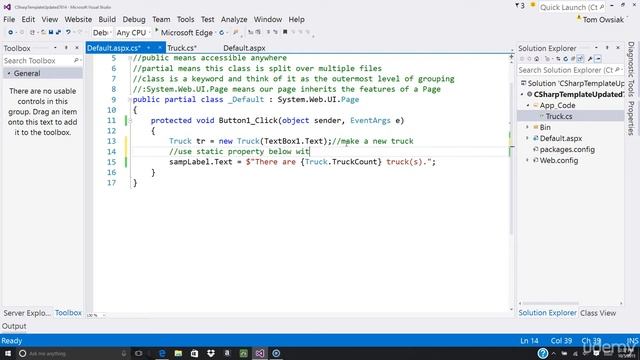Select packages.config in Solution Explorer
This screenshot has width=640, height=360.
[x=567, y=149]
